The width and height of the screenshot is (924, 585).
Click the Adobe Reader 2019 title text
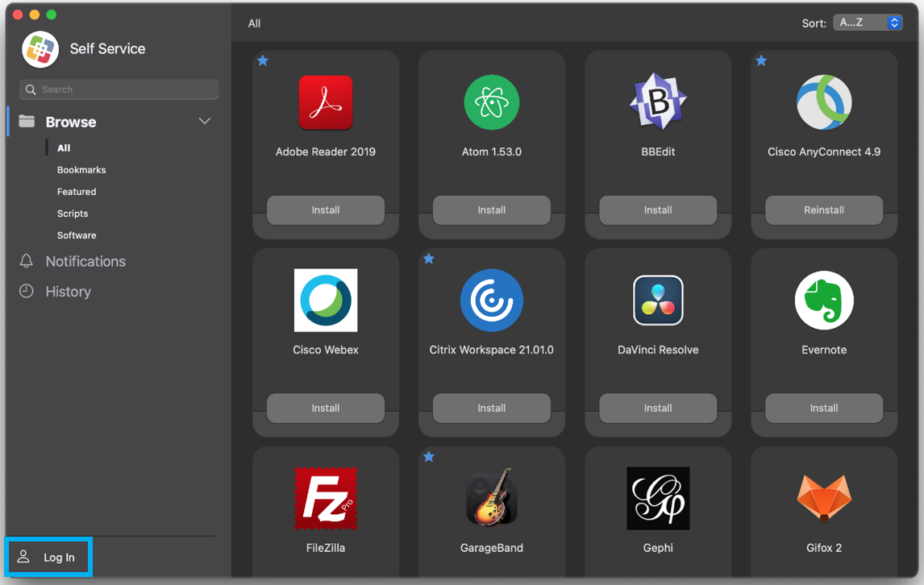325,151
